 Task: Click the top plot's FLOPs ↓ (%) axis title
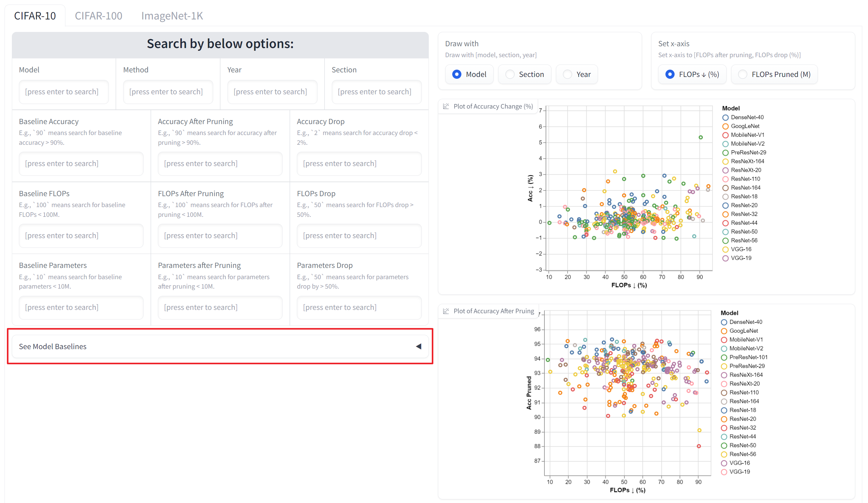pyautogui.click(x=629, y=285)
